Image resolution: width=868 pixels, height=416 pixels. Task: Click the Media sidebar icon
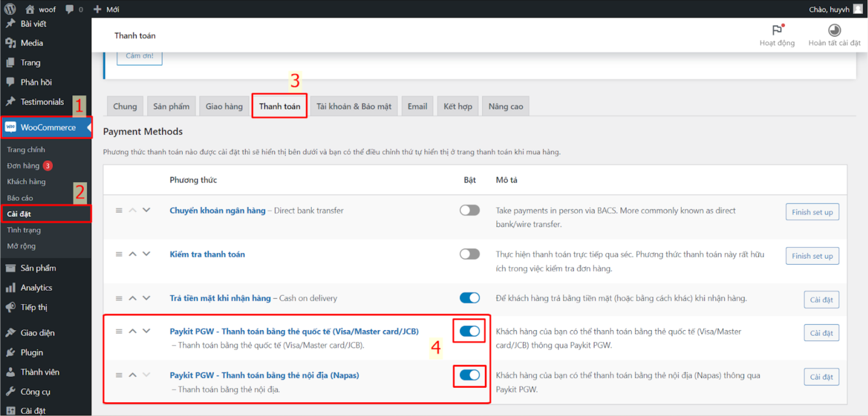10,43
